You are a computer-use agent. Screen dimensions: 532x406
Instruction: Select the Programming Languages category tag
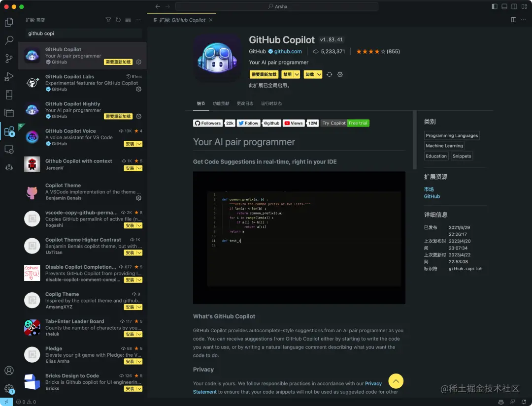[452, 135]
